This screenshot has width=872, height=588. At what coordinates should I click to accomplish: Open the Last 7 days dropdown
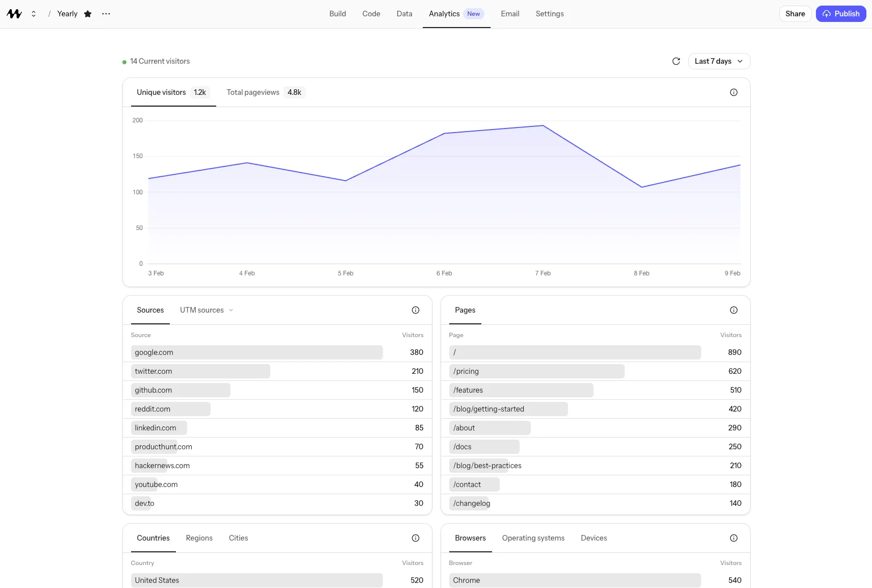pyautogui.click(x=718, y=61)
